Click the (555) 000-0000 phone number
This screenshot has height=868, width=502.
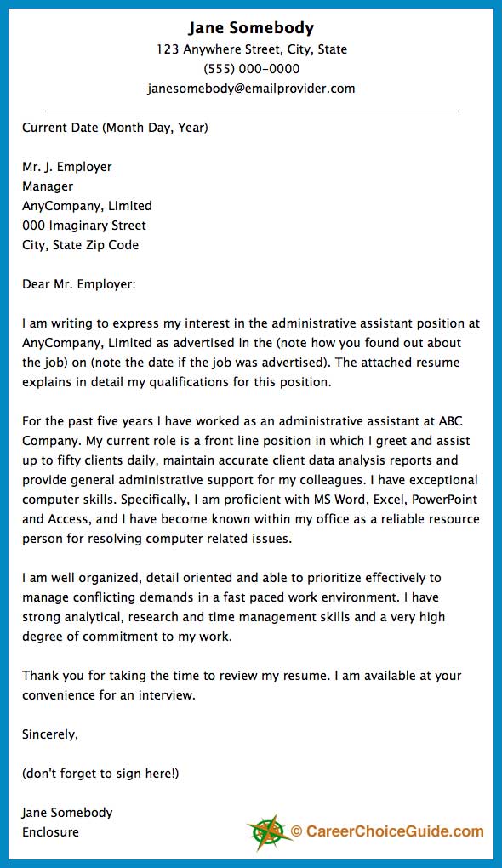[x=251, y=69]
